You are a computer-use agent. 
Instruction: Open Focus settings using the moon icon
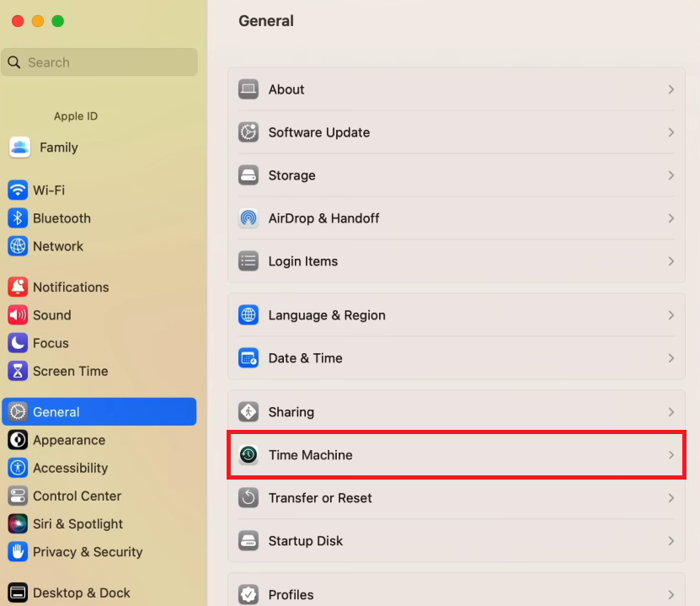click(19, 342)
